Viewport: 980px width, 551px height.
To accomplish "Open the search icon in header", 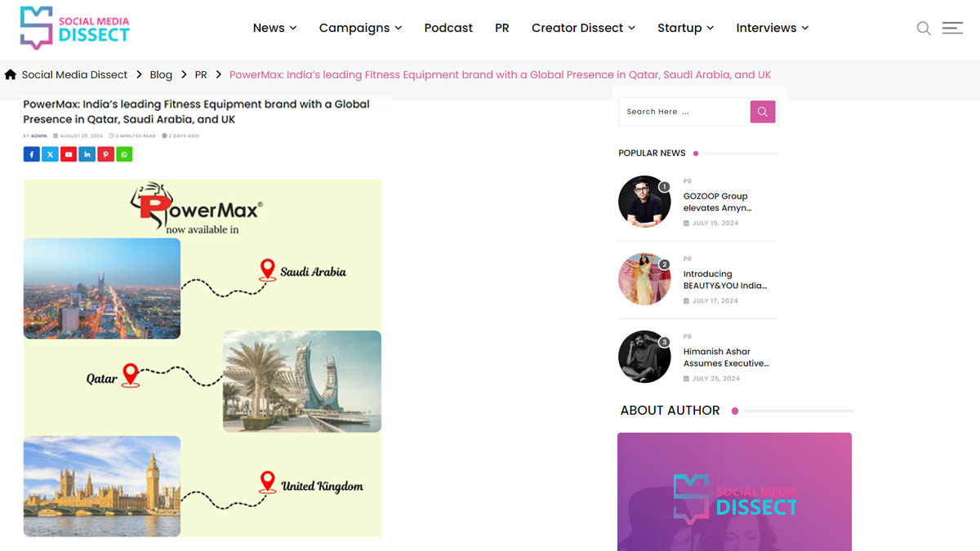I will (924, 29).
